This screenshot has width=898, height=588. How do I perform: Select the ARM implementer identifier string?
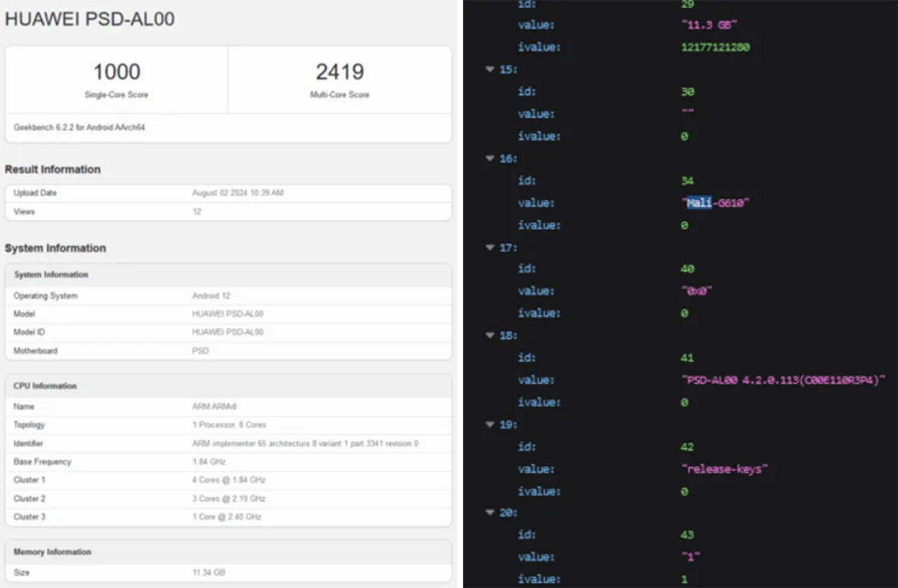pos(305,443)
